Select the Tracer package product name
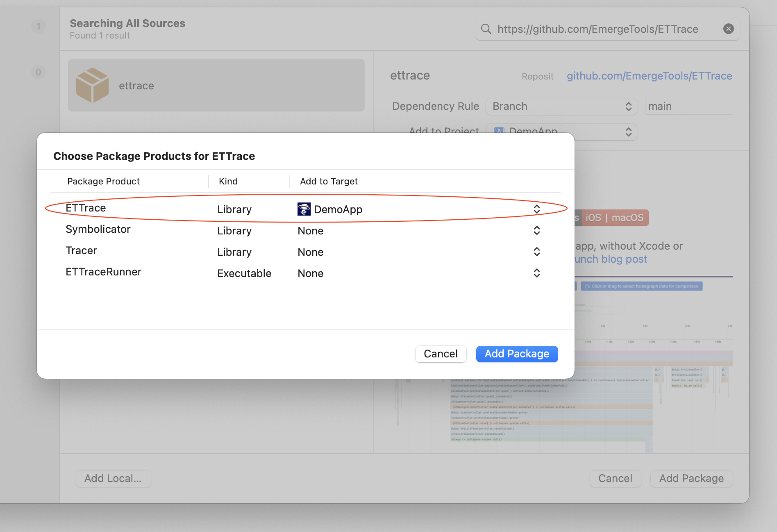 click(81, 250)
